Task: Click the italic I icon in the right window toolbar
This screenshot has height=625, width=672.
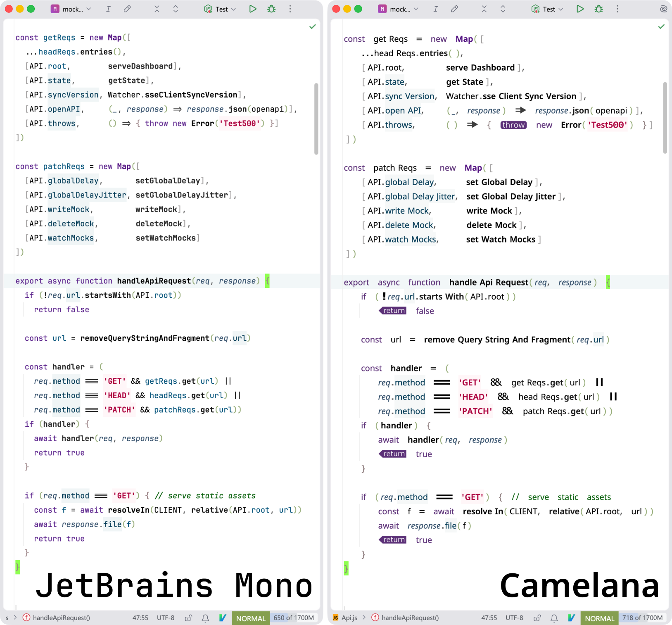Action: tap(435, 9)
